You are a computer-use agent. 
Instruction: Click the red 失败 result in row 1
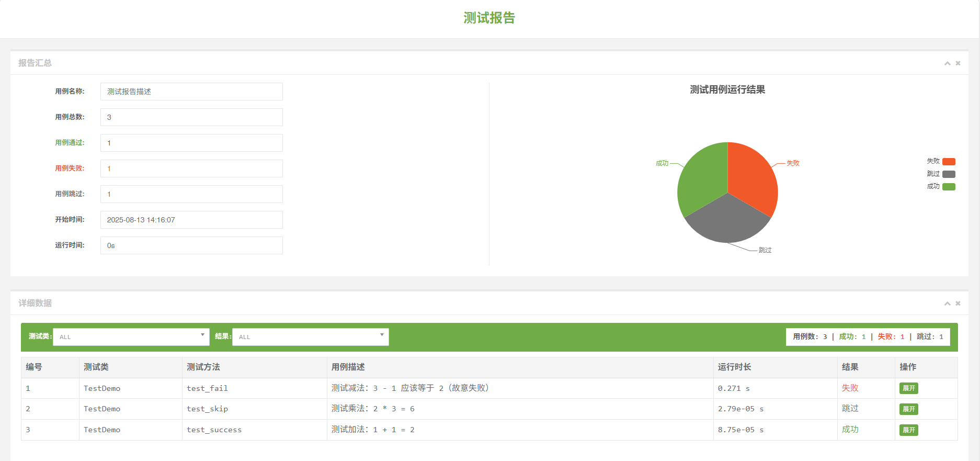click(850, 388)
